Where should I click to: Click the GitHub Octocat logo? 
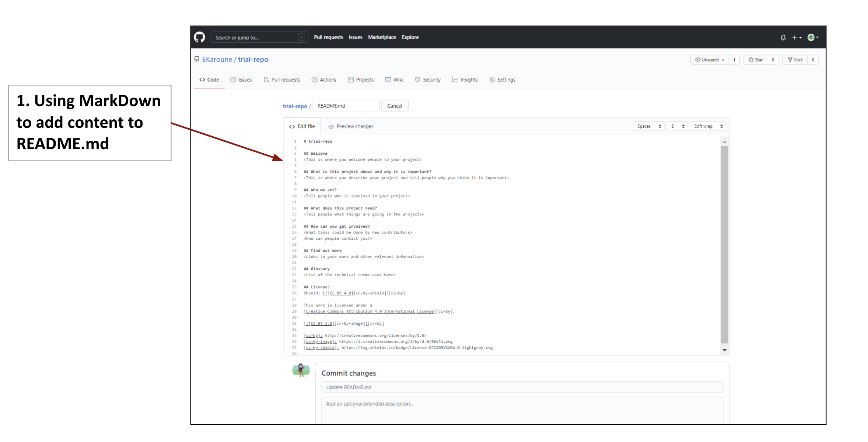point(199,37)
